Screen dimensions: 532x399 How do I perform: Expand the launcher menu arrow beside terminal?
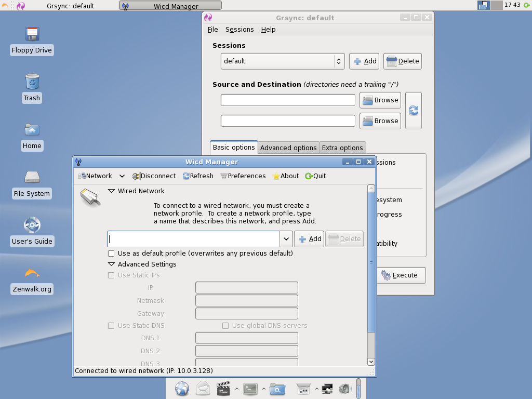pyautogui.click(x=263, y=389)
